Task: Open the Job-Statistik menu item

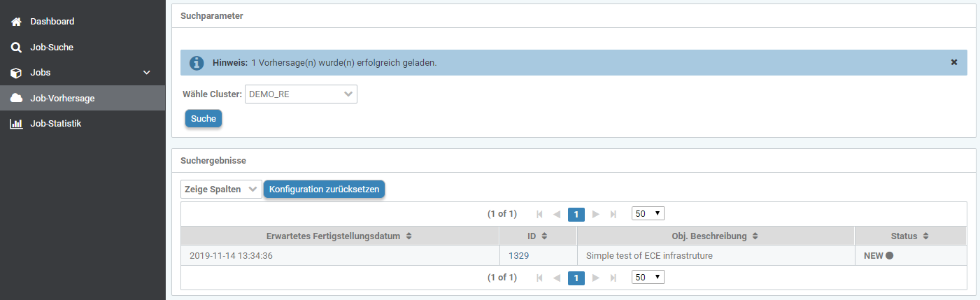Action: pyautogui.click(x=56, y=124)
